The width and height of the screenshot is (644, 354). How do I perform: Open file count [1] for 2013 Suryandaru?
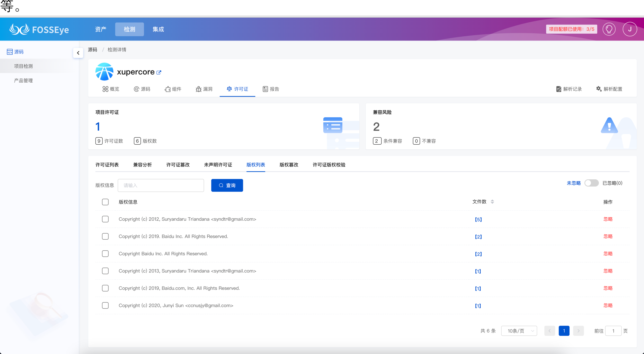[x=478, y=271]
